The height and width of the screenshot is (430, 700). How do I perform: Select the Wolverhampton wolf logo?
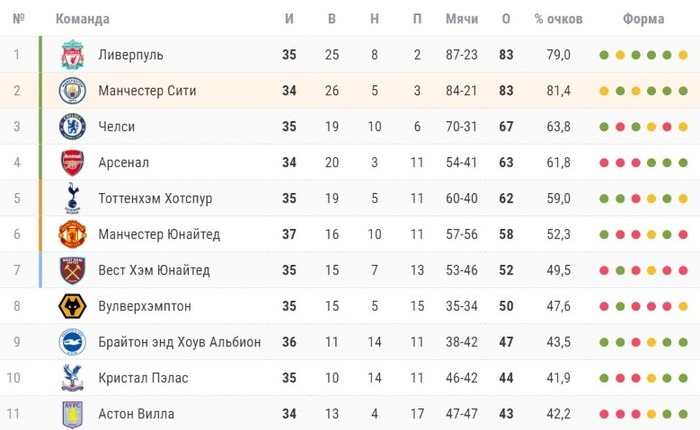[x=72, y=306]
